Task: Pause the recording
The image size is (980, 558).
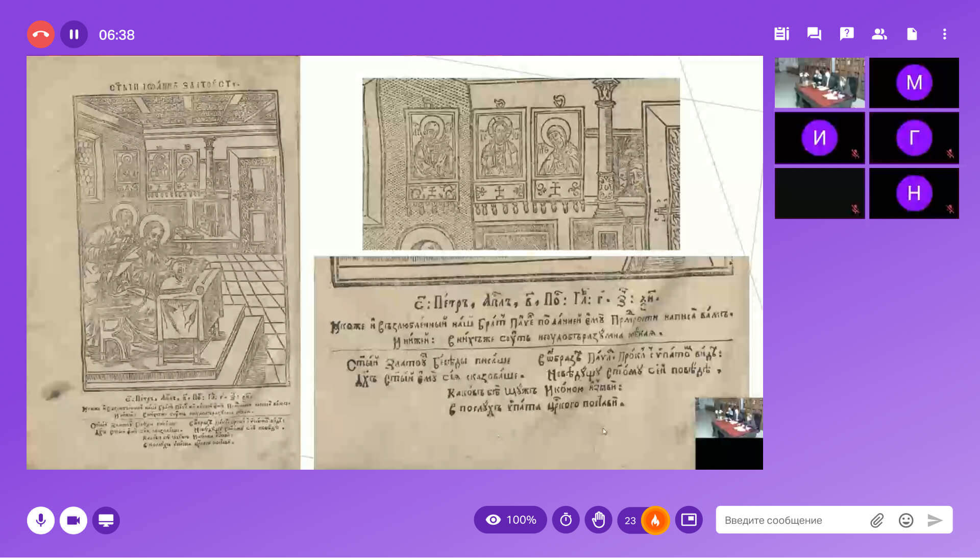Action: (x=74, y=35)
